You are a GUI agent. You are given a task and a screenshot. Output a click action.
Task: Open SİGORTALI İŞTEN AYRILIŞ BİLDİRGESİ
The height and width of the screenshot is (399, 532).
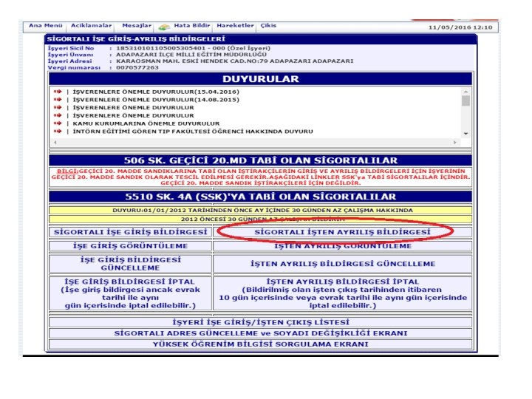(x=342, y=232)
